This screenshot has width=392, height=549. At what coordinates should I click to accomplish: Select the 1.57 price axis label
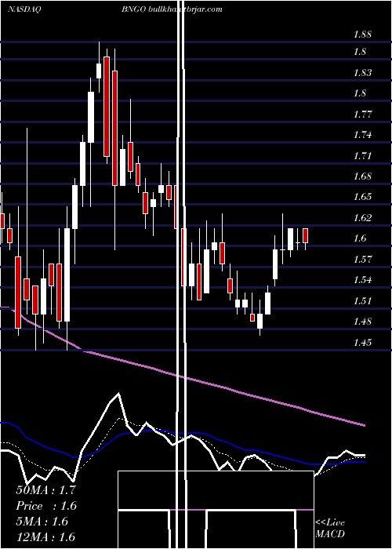(x=362, y=260)
